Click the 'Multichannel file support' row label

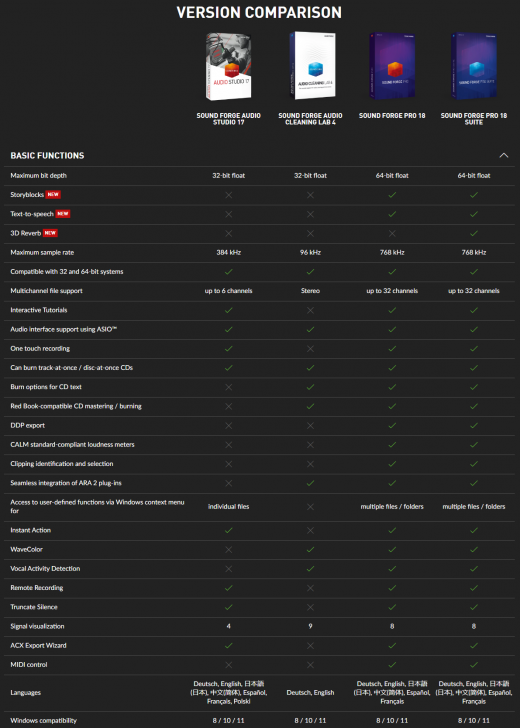(x=46, y=291)
